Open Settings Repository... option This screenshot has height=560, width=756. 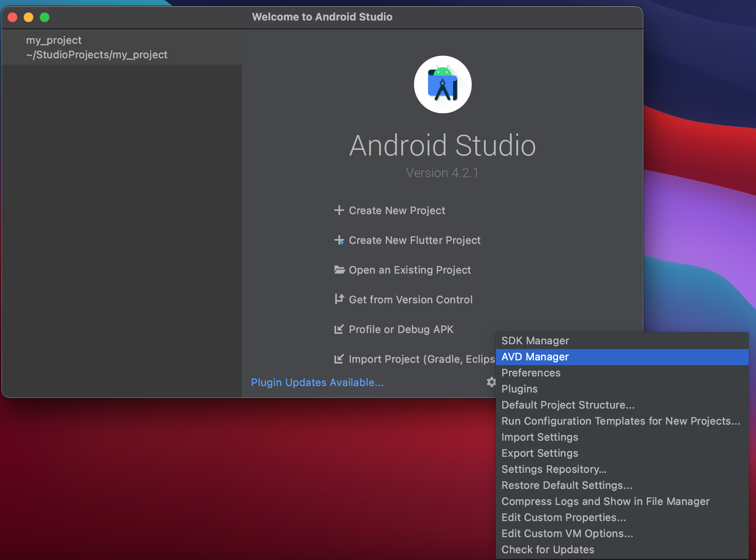point(622,469)
